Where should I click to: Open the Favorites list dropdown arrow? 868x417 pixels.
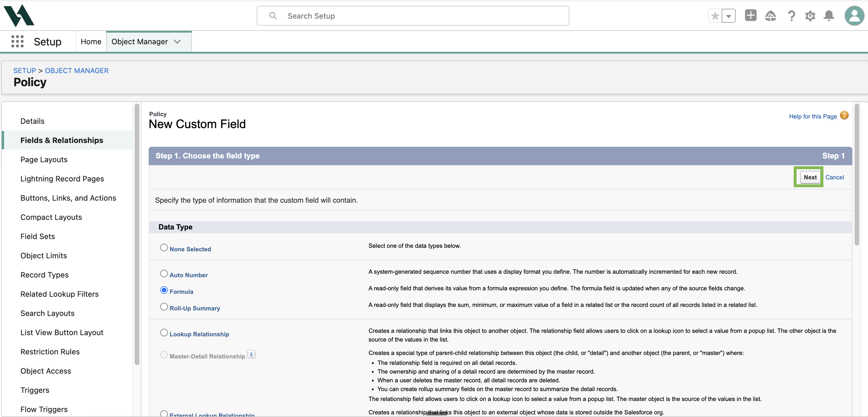pos(728,16)
